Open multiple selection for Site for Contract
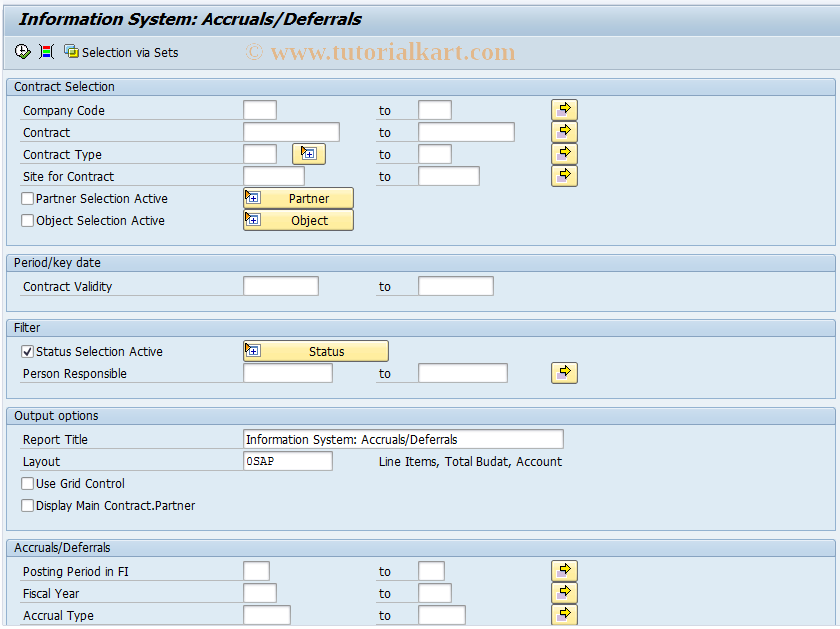The image size is (840, 629). click(x=564, y=176)
